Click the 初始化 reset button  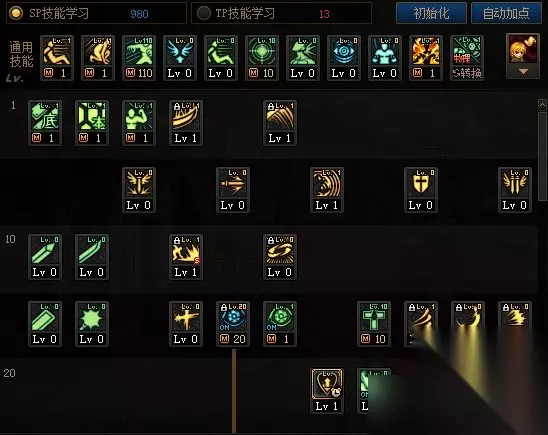431,13
